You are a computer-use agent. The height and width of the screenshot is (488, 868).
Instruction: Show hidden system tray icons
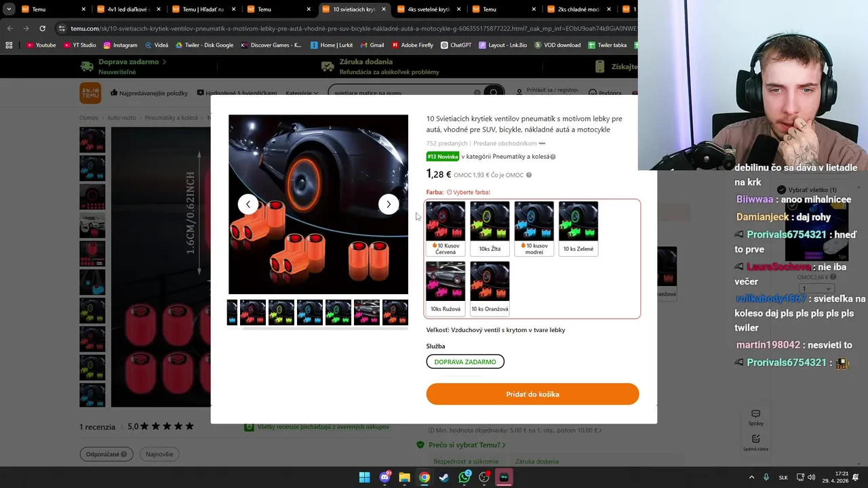pyautogui.click(x=751, y=477)
